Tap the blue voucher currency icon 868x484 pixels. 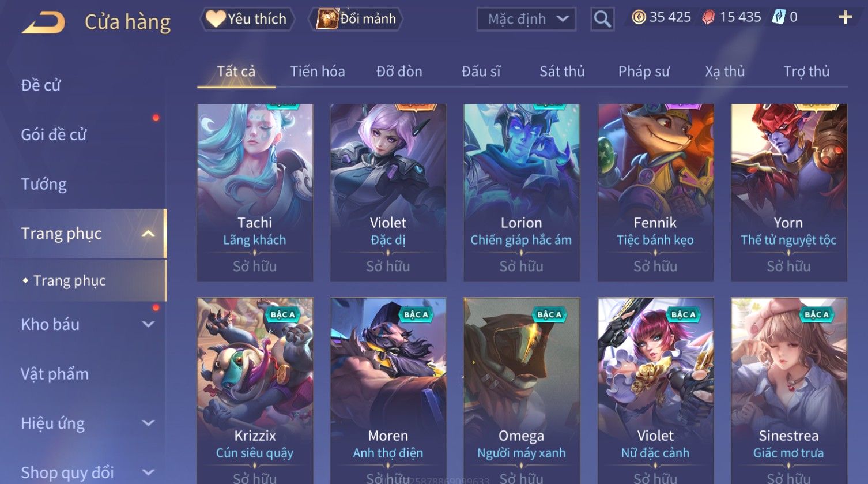pyautogui.click(x=779, y=17)
